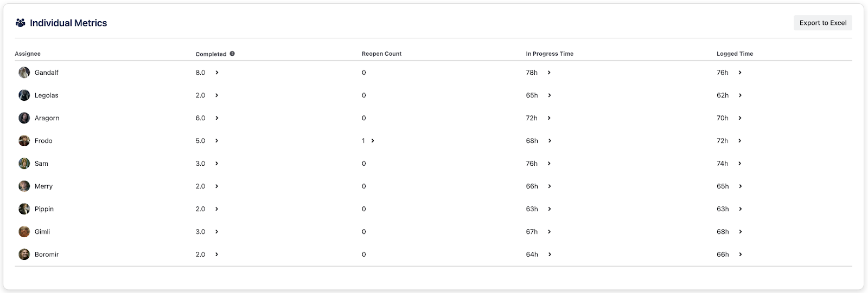
Task: Expand Pippin's 63h logged time chevron
Action: pyautogui.click(x=740, y=209)
